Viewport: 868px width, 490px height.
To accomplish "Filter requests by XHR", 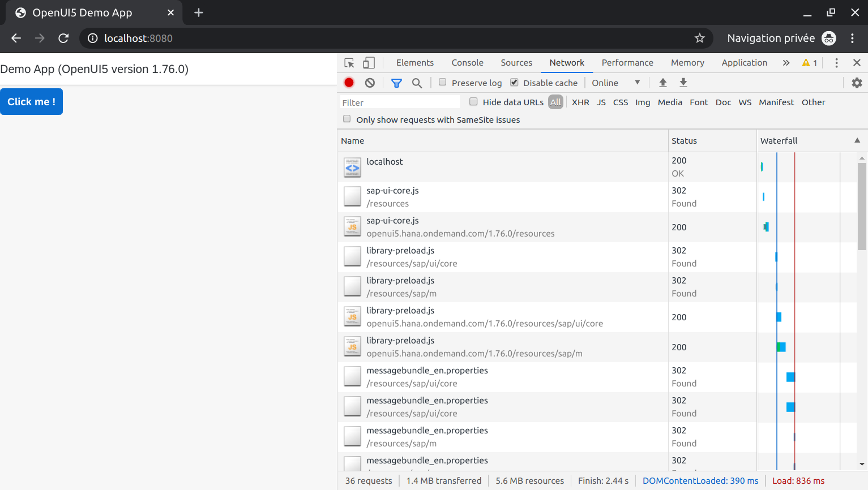I will click(x=580, y=102).
